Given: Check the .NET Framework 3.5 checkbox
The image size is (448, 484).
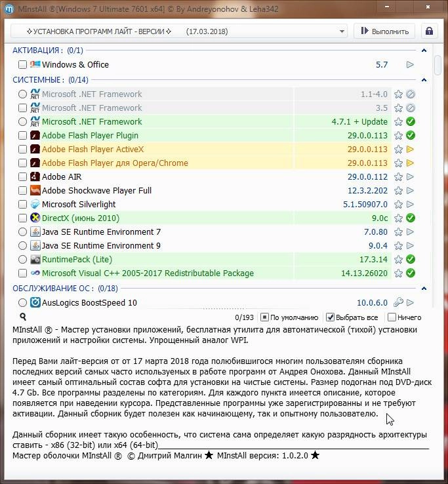Looking at the screenshot, I should point(22,108).
